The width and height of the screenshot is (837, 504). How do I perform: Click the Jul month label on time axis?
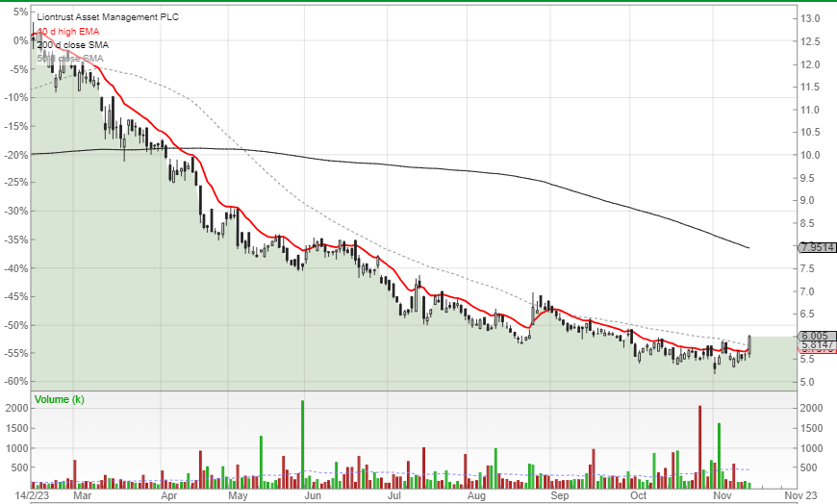(x=393, y=495)
